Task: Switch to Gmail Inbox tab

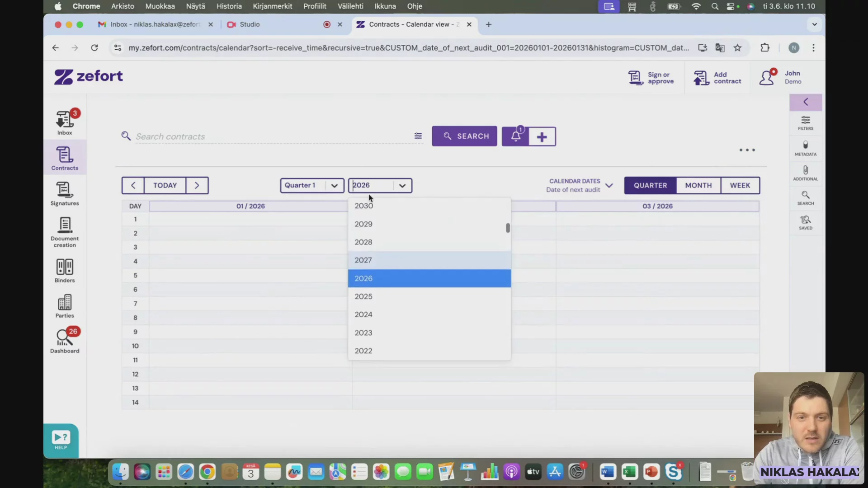Action: [x=155, y=24]
